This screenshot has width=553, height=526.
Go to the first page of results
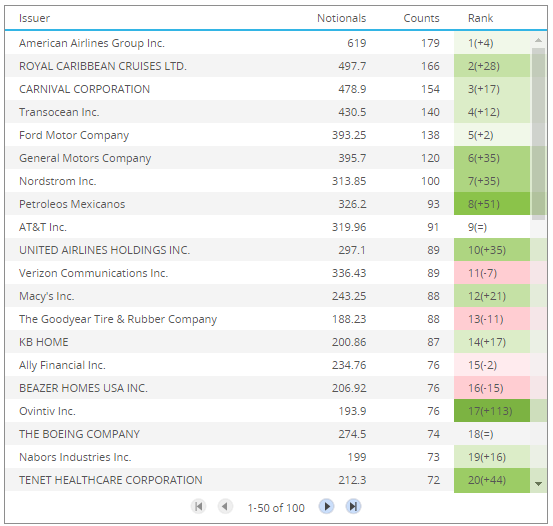pos(199,507)
